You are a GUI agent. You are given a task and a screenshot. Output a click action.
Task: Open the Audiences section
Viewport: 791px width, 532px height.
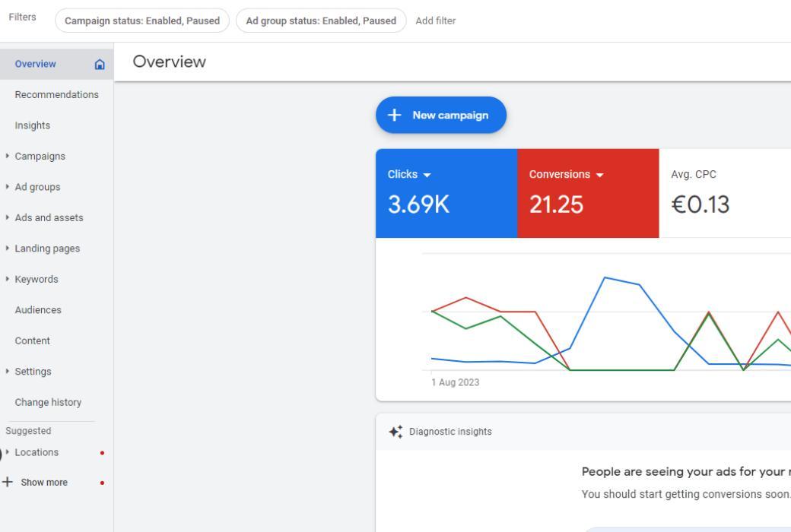click(x=38, y=310)
